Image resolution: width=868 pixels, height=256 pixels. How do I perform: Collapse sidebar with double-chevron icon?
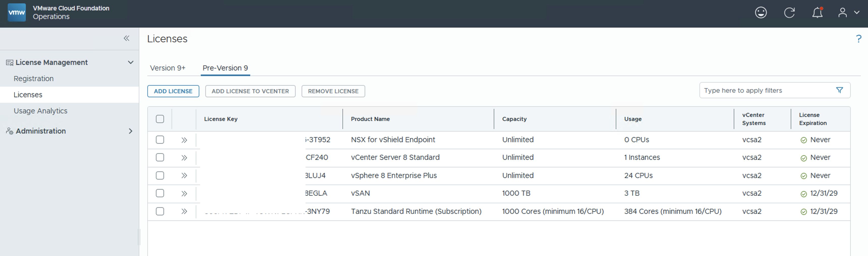click(126, 38)
